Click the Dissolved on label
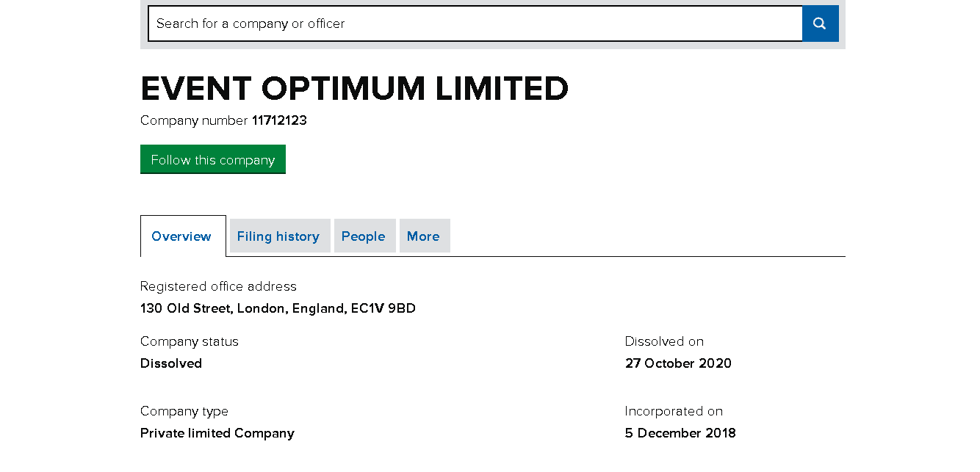 664,341
